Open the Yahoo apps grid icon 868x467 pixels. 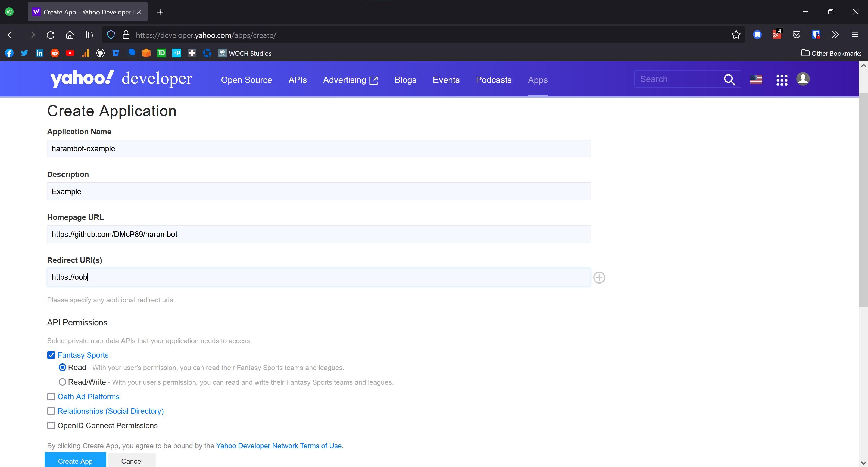pyautogui.click(x=781, y=80)
